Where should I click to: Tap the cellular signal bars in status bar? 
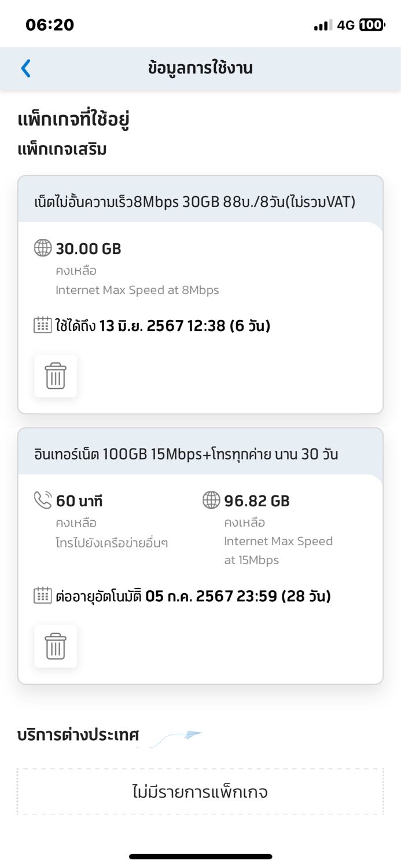point(323,25)
